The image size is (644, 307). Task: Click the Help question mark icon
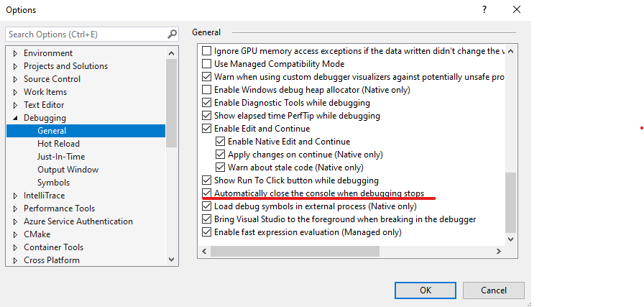[x=484, y=9]
